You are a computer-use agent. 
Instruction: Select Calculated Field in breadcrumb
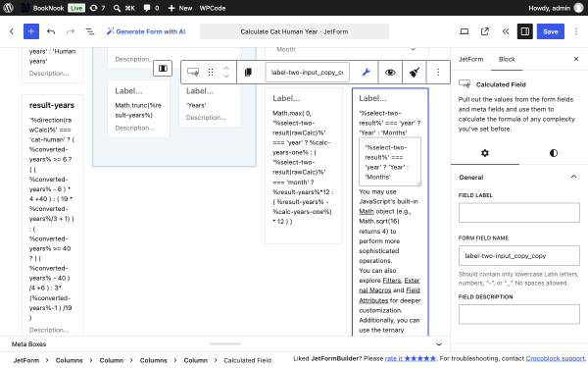[x=248, y=360]
